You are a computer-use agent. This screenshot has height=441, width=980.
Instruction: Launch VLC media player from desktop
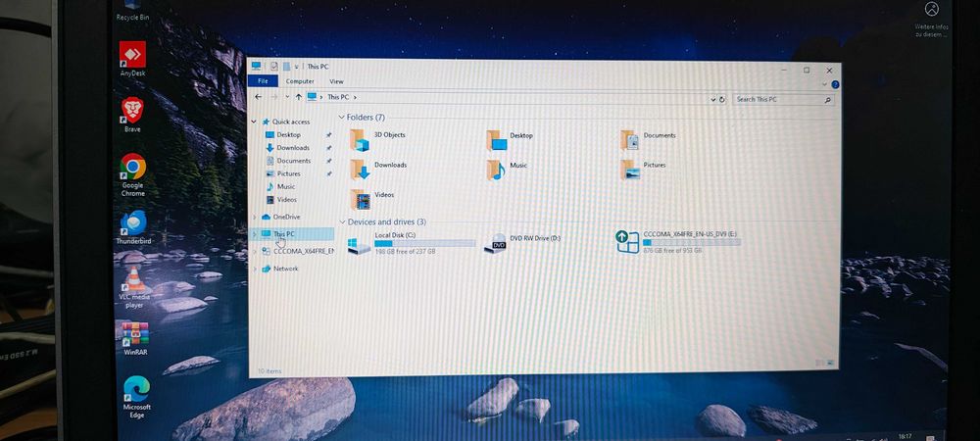click(133, 287)
